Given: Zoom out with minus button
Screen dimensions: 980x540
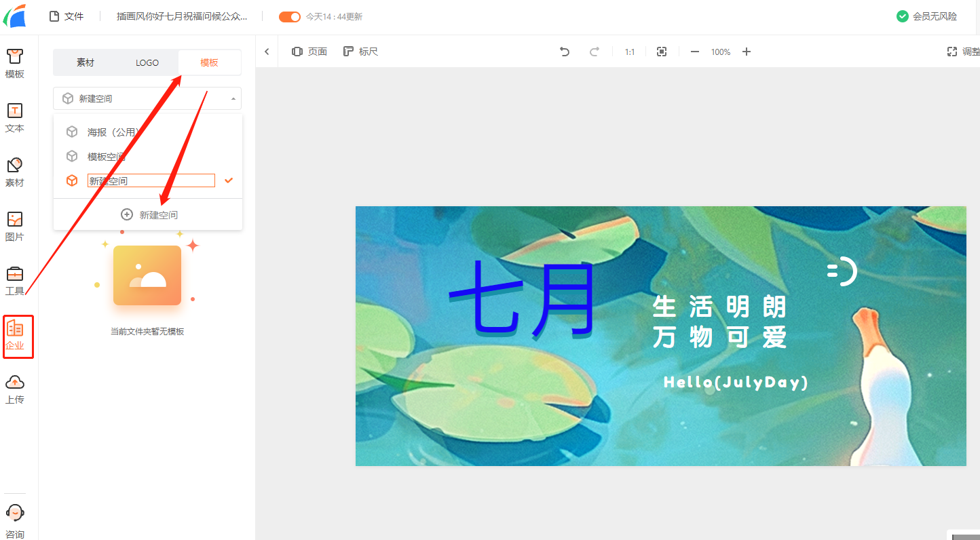Looking at the screenshot, I should coord(694,52).
